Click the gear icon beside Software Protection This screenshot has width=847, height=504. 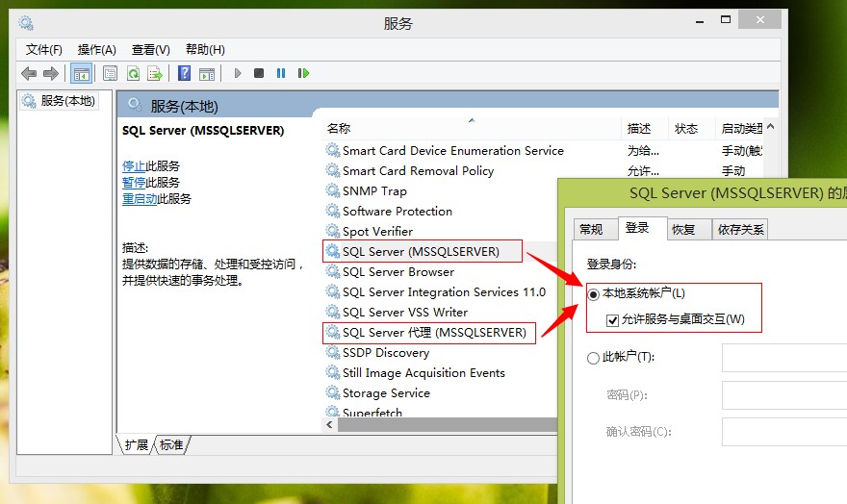pos(333,211)
